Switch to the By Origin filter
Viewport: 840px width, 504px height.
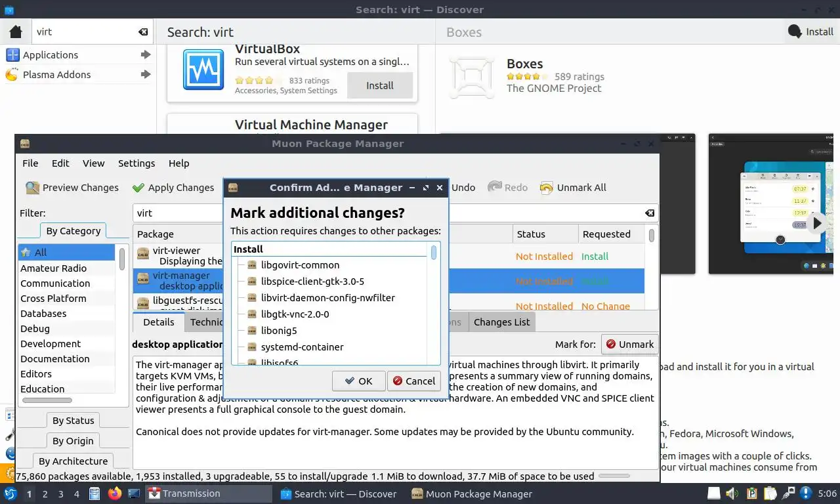[73, 441]
